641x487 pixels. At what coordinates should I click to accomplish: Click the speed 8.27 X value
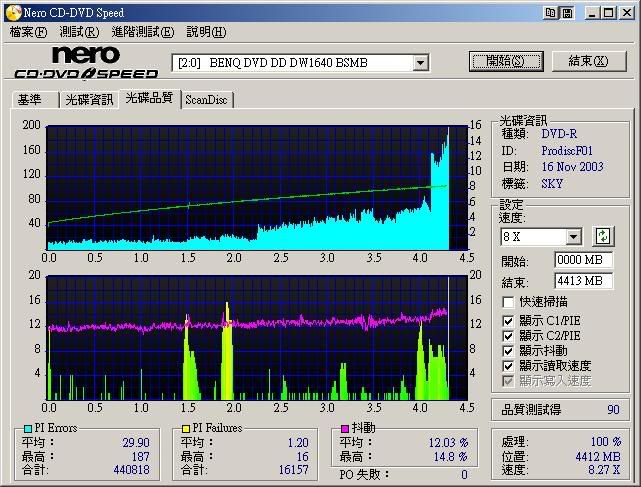pyautogui.click(x=604, y=470)
